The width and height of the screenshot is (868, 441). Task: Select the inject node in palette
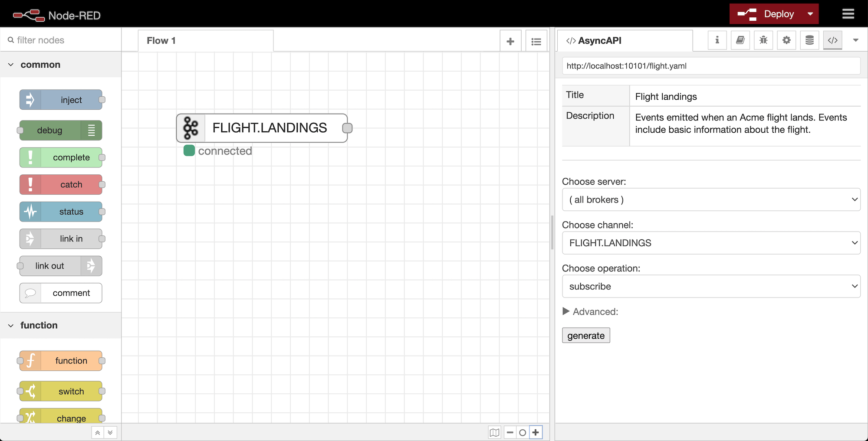61,100
